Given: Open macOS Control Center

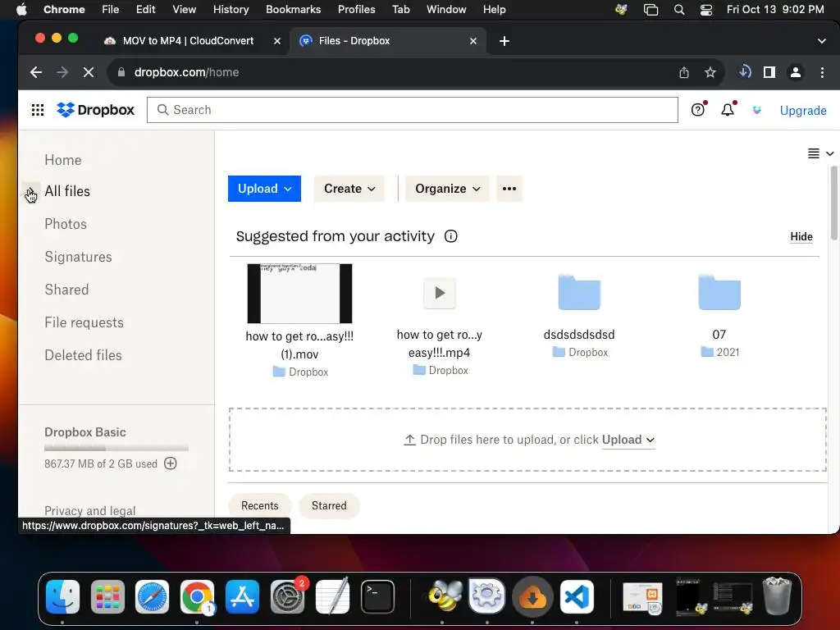Looking at the screenshot, I should (x=706, y=10).
